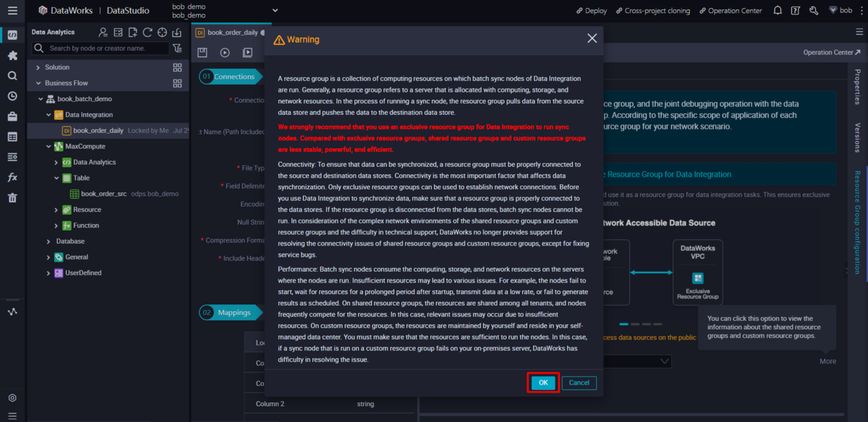Click the advanced run icon in the editor toolbar

click(247, 53)
